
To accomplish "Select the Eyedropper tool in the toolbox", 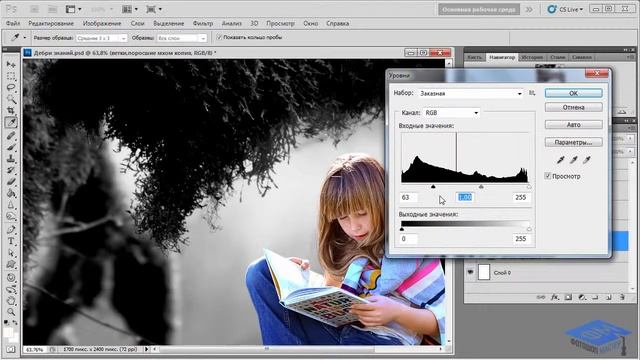I will [x=11, y=122].
